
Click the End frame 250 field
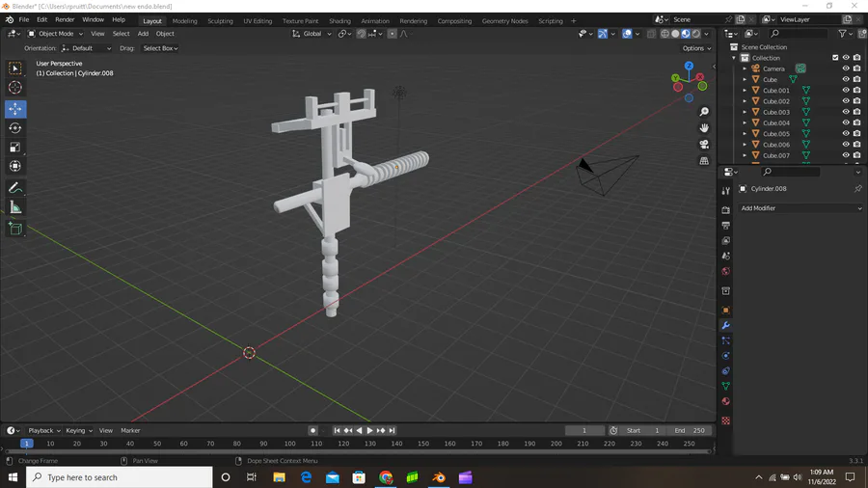coord(690,430)
